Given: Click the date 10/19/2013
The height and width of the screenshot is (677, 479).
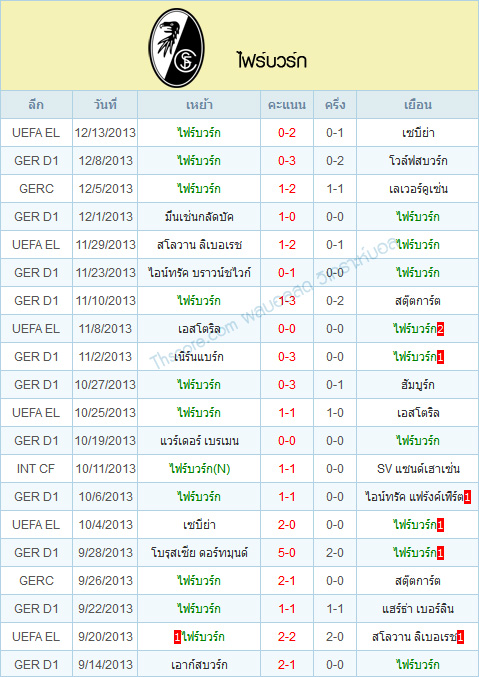Looking at the screenshot, I should [x=105, y=441].
